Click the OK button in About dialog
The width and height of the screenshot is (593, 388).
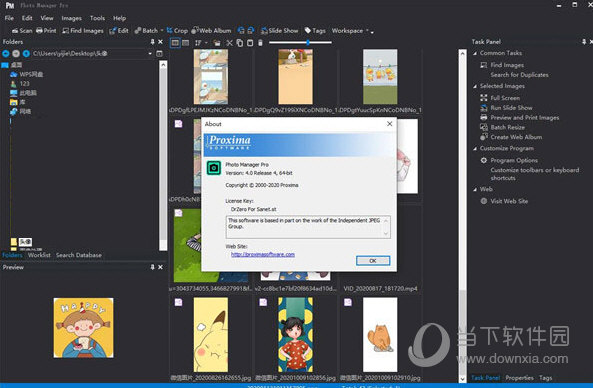pos(373,261)
